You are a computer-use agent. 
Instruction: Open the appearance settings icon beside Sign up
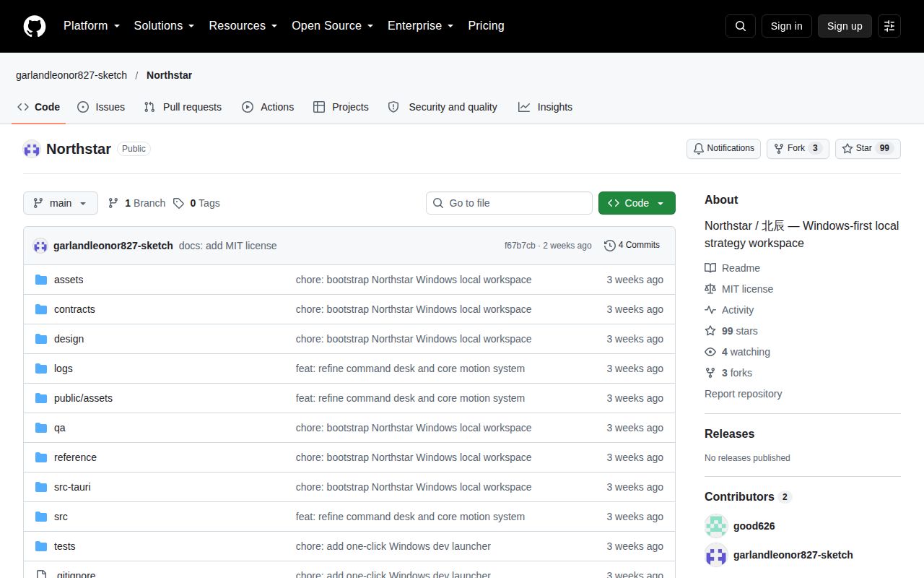[x=889, y=26]
